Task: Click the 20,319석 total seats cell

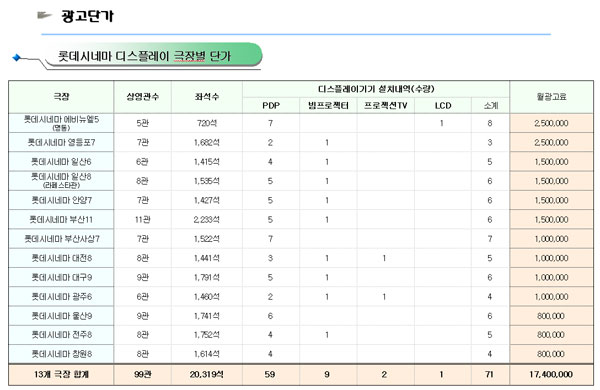Action: click(x=207, y=374)
